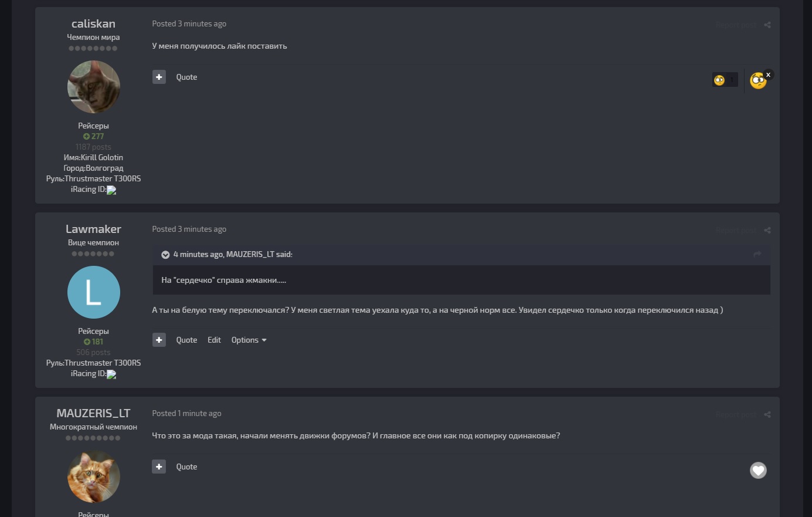Quote caliskan's post
Screen dimensions: 812x517
186,77
